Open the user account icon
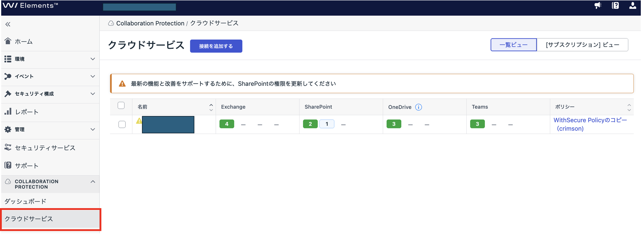 point(632,5)
